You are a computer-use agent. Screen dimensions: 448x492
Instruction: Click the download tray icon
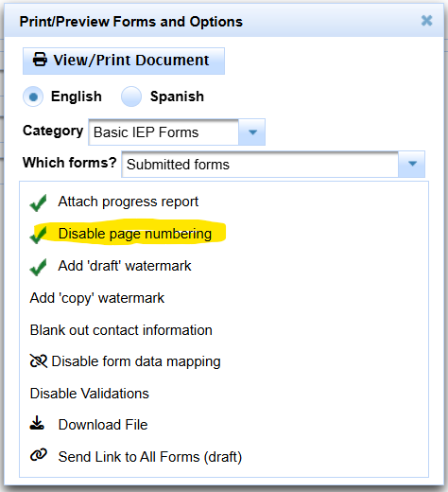click(x=37, y=423)
